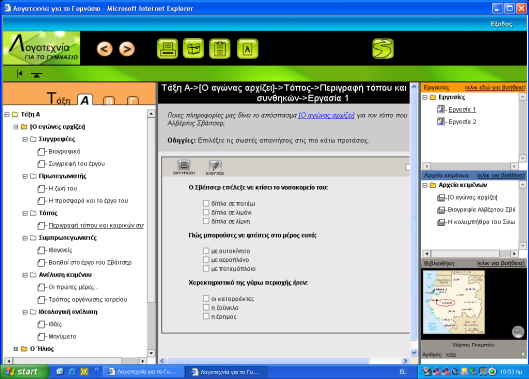Click the collapse-to-top panel icon
529x379 pixels.
[x=36, y=74]
